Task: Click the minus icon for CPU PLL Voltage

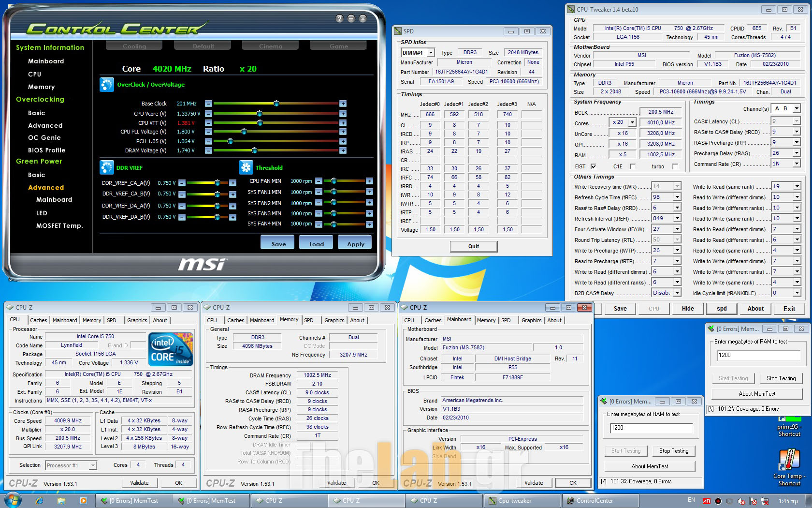Action: pyautogui.click(x=208, y=132)
